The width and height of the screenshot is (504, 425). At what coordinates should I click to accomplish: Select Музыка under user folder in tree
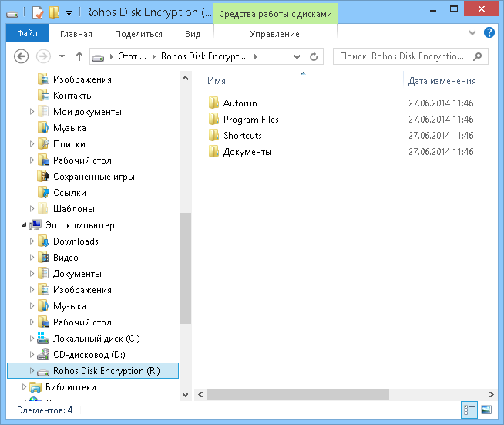pos(69,128)
